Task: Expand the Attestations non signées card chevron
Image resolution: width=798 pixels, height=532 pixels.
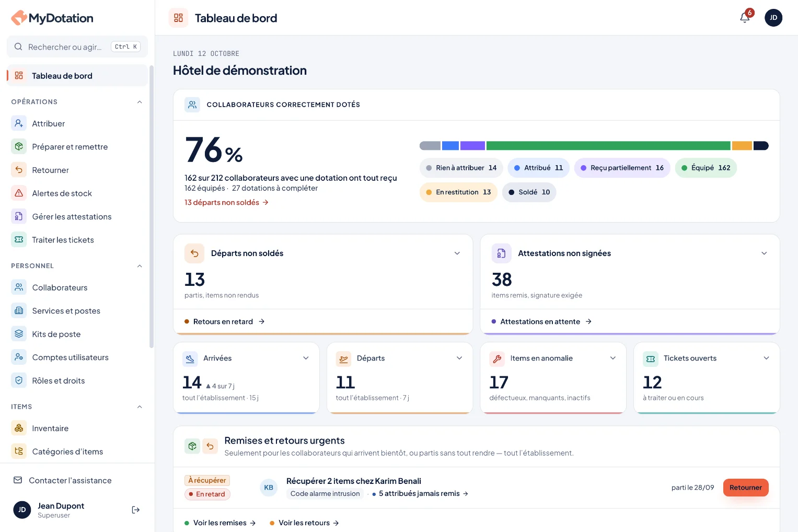Action: (764, 253)
